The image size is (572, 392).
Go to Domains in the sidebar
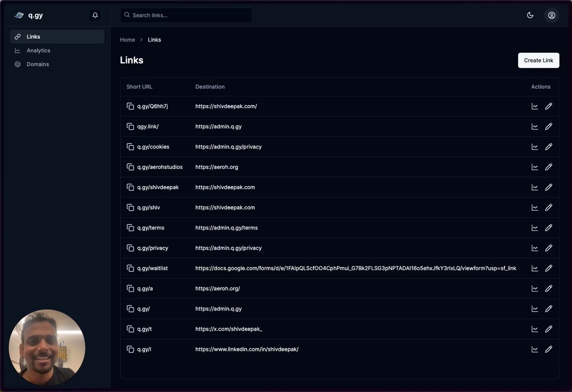[38, 64]
